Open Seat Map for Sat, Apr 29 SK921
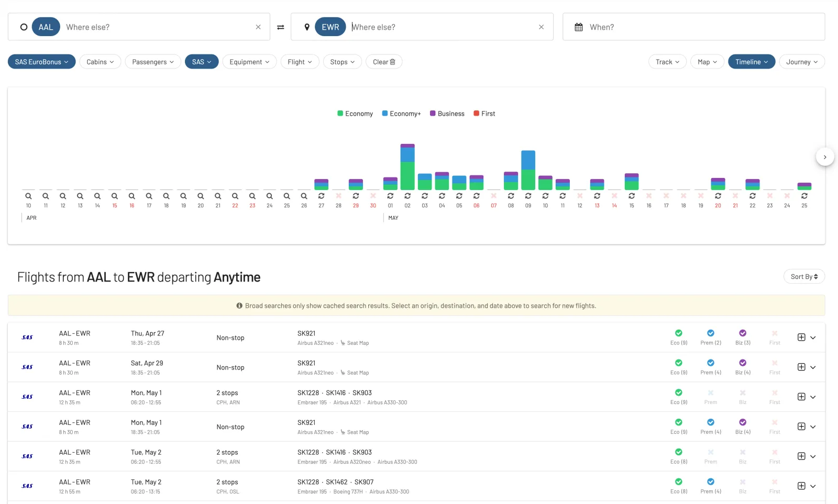 click(355, 373)
